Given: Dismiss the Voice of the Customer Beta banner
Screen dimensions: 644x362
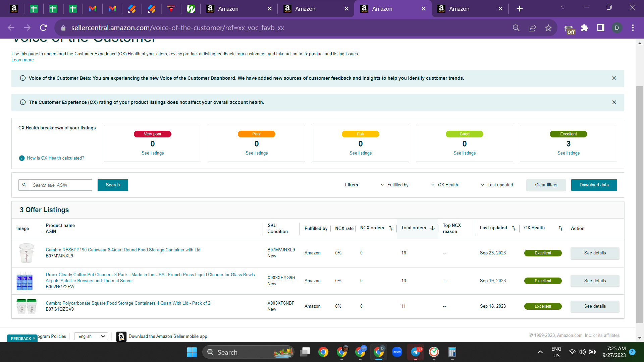Looking at the screenshot, I should click(614, 78).
